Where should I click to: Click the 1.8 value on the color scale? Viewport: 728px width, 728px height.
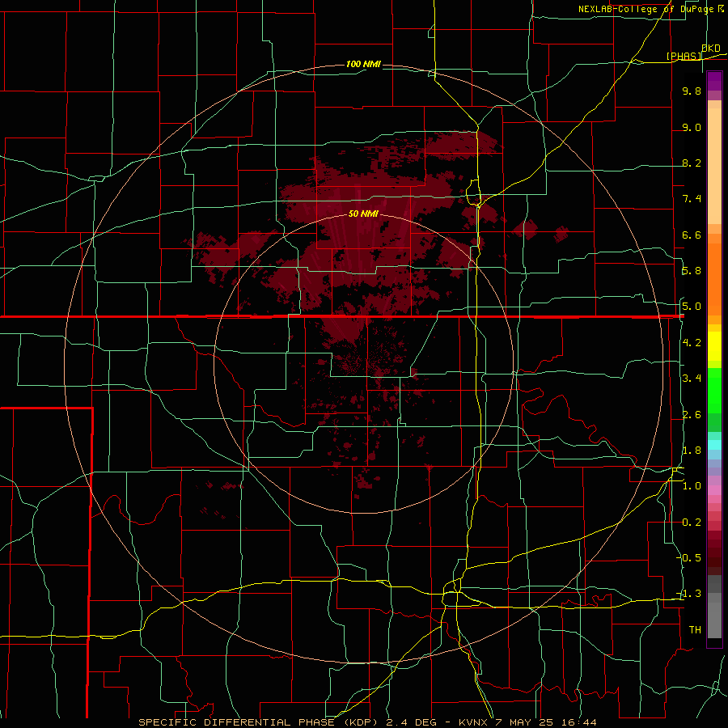(692, 451)
